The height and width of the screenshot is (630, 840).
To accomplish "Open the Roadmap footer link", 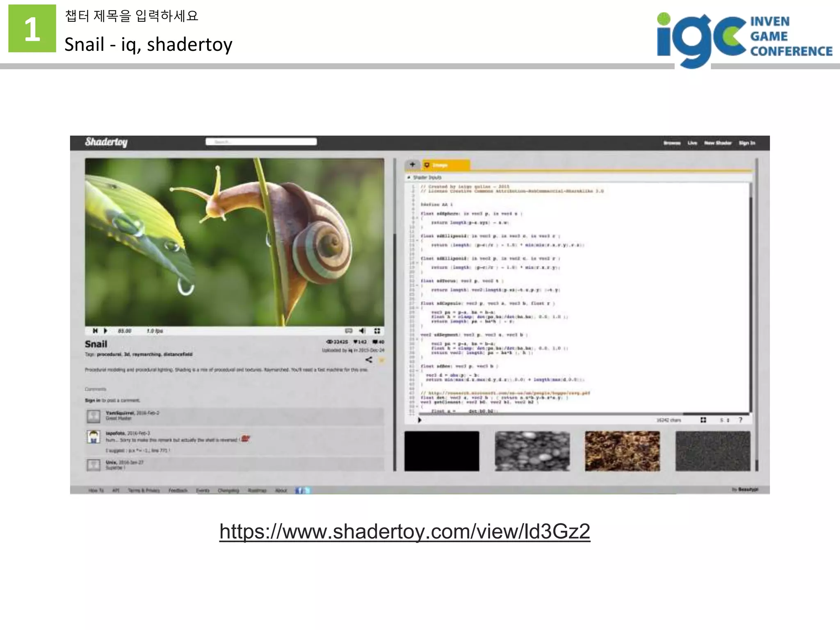I will [257, 491].
